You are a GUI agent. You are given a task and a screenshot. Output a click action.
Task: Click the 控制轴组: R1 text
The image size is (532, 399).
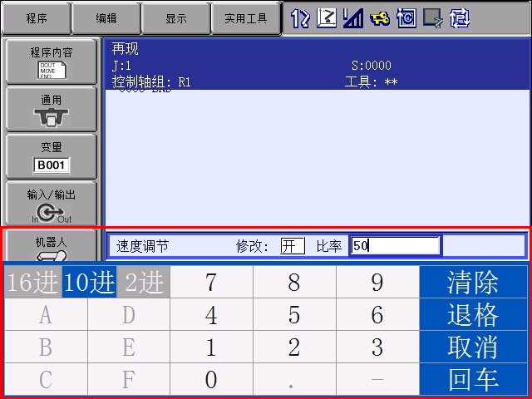pyautogui.click(x=151, y=81)
